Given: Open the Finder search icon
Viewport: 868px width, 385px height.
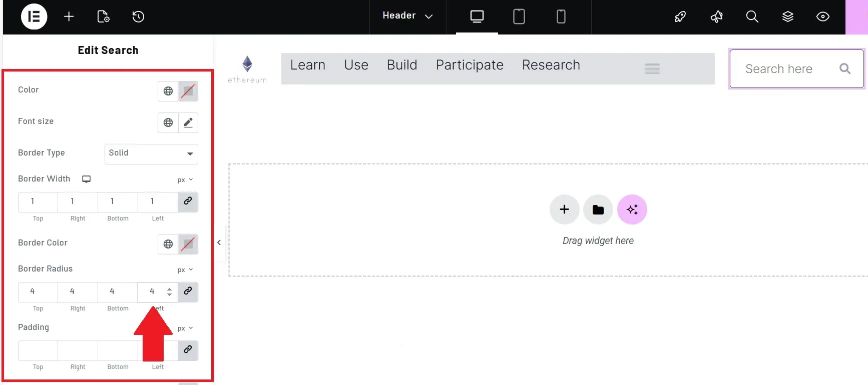Looking at the screenshot, I should pos(752,16).
